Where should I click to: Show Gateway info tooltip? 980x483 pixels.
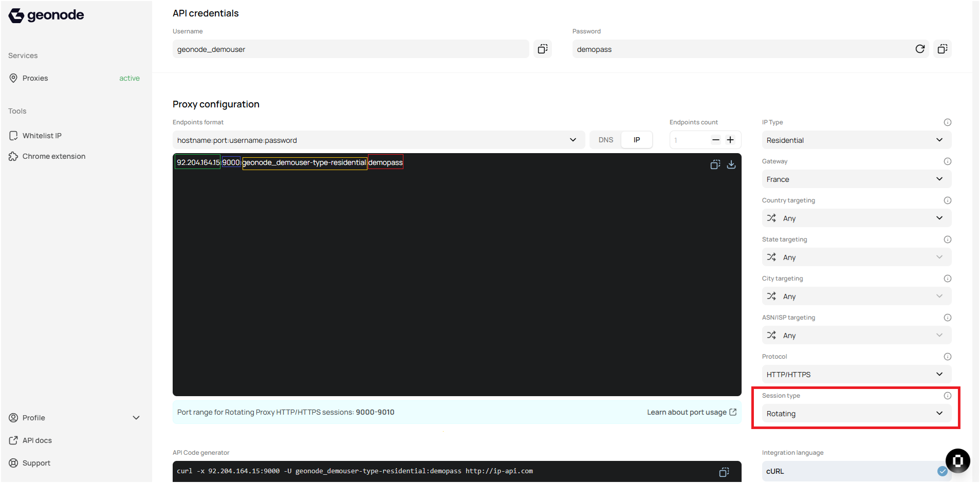click(948, 161)
